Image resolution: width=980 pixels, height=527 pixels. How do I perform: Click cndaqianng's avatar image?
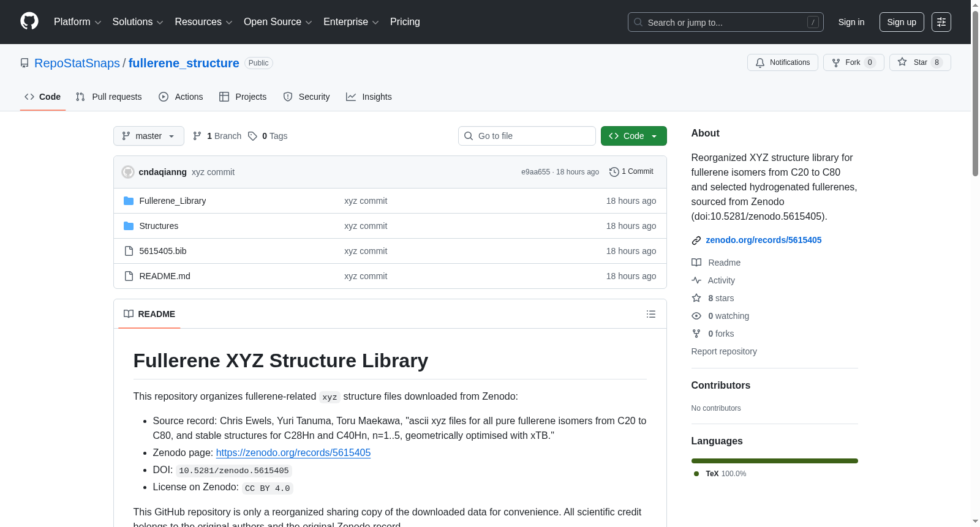coord(128,172)
